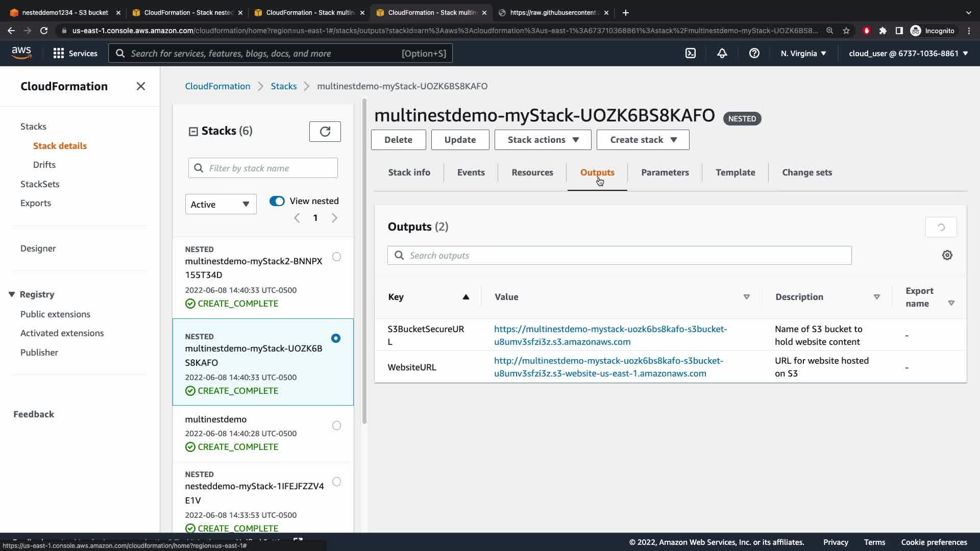Click the Delete stack button

pyautogui.click(x=398, y=140)
